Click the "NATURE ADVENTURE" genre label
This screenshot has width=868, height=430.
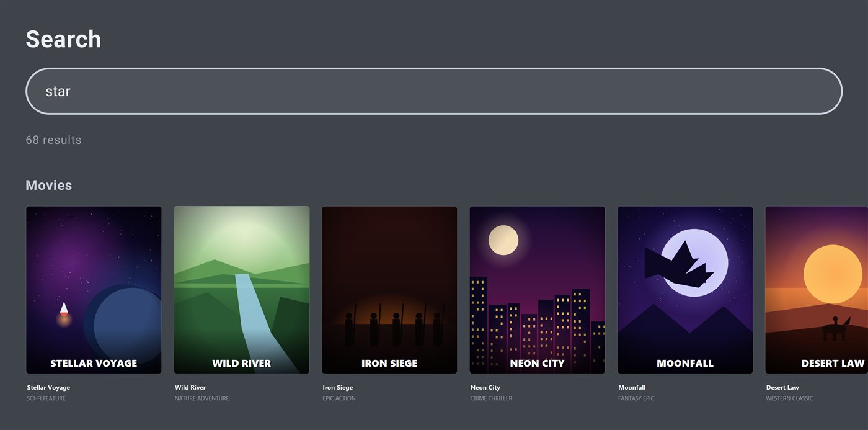point(201,398)
